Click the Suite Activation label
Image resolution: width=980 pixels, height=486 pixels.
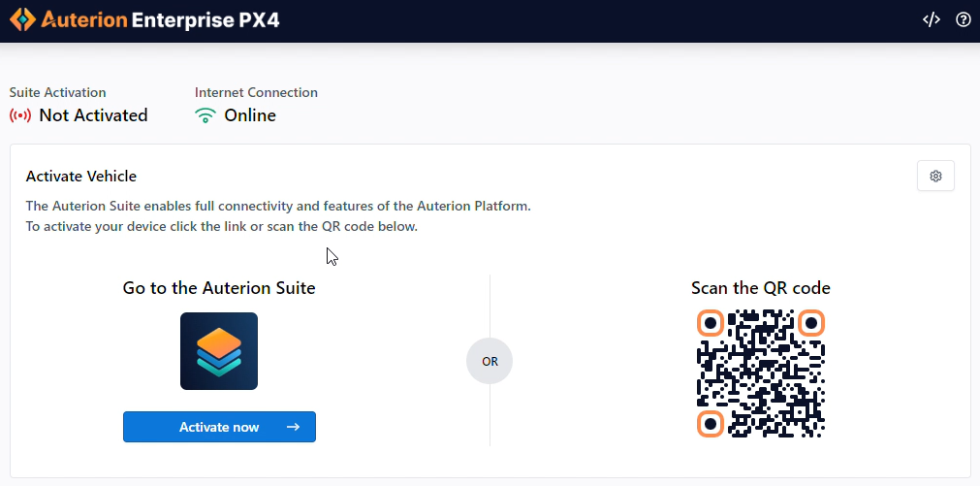pyautogui.click(x=58, y=93)
